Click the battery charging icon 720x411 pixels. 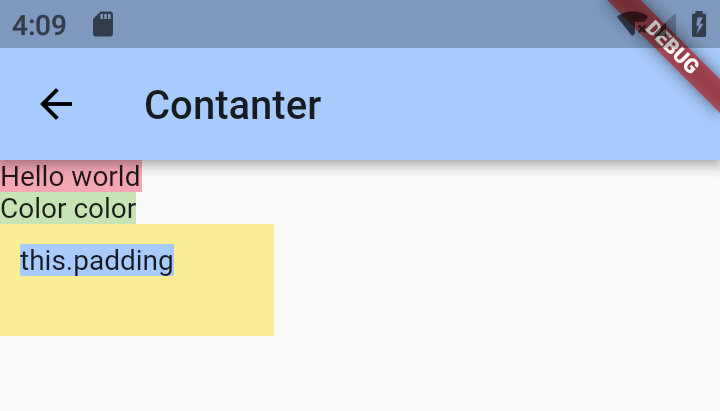699,24
